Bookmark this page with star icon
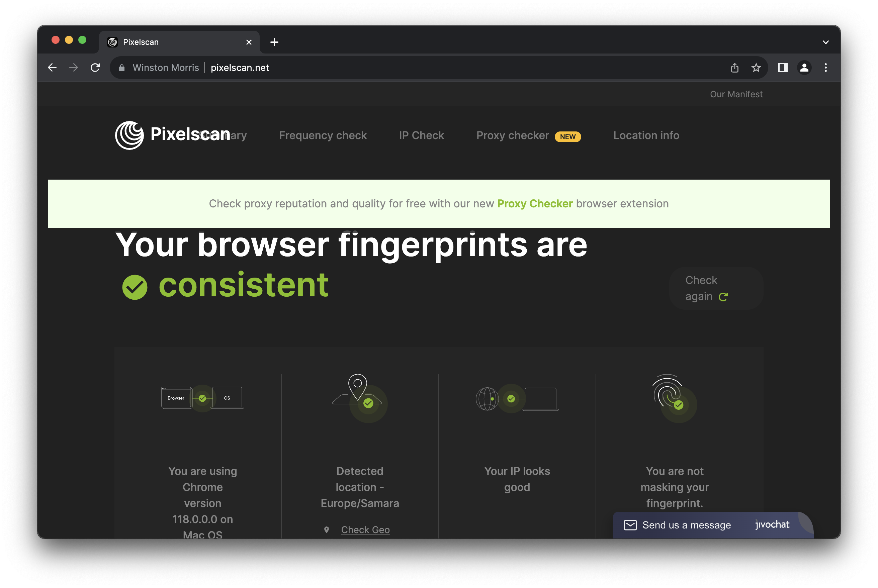The height and width of the screenshot is (588, 878). point(756,68)
